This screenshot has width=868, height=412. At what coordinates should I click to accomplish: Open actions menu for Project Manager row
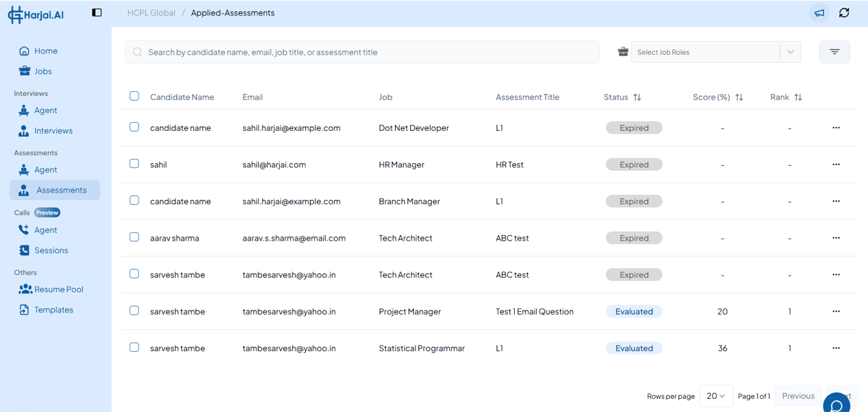[836, 311]
